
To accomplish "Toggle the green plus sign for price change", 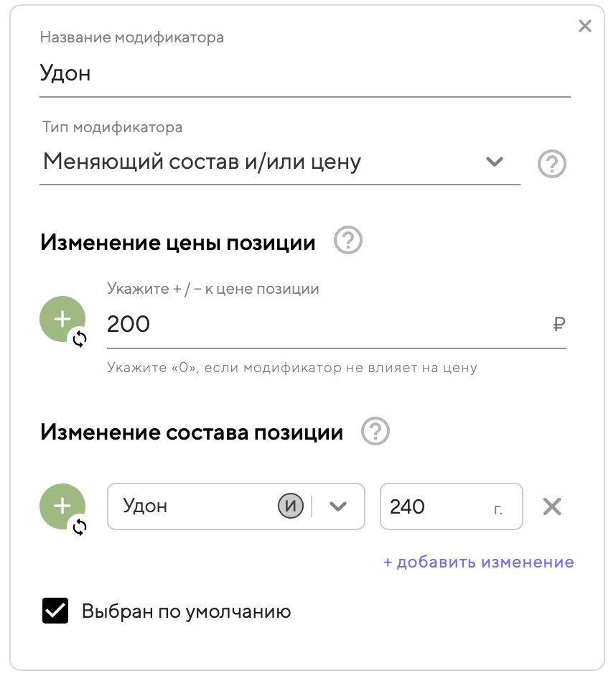I will click(x=62, y=318).
